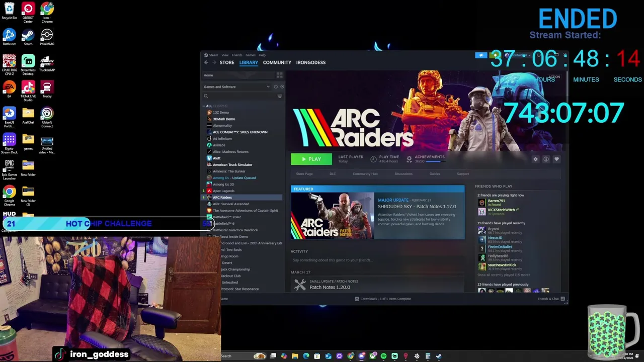Open the SHROUDED SKY featured update thumbnail

tap(333, 215)
